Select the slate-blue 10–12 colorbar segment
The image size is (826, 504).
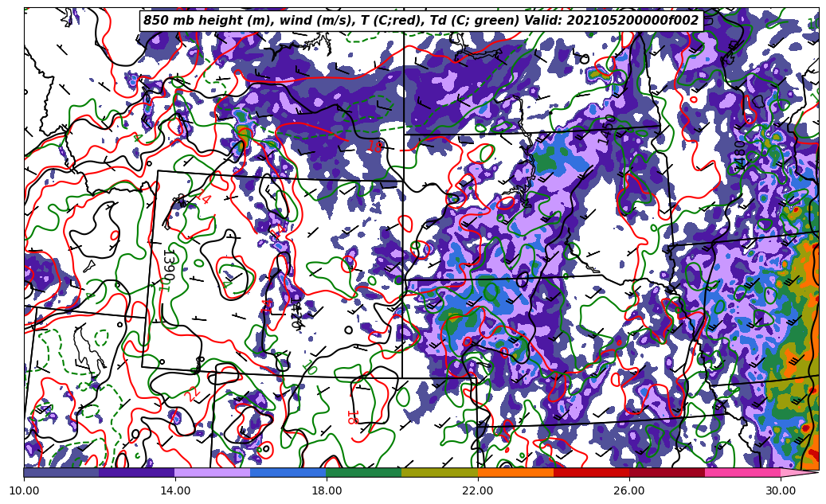click(61, 472)
